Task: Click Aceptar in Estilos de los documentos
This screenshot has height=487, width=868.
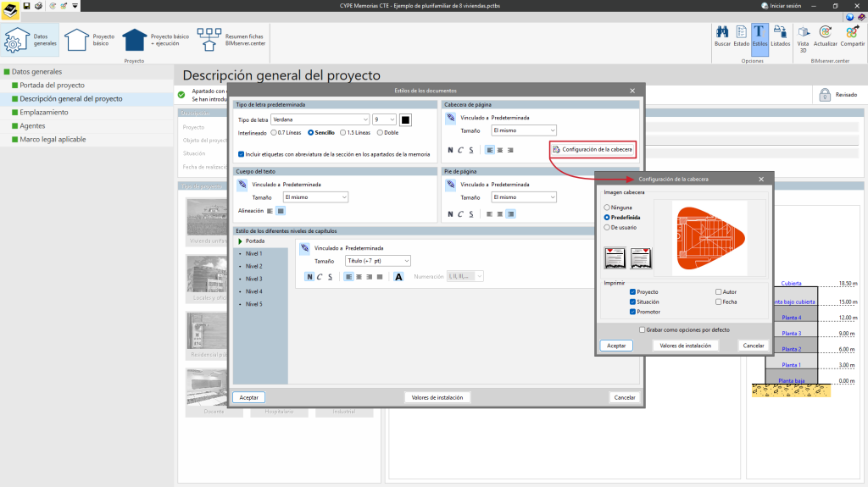Action: tap(248, 397)
